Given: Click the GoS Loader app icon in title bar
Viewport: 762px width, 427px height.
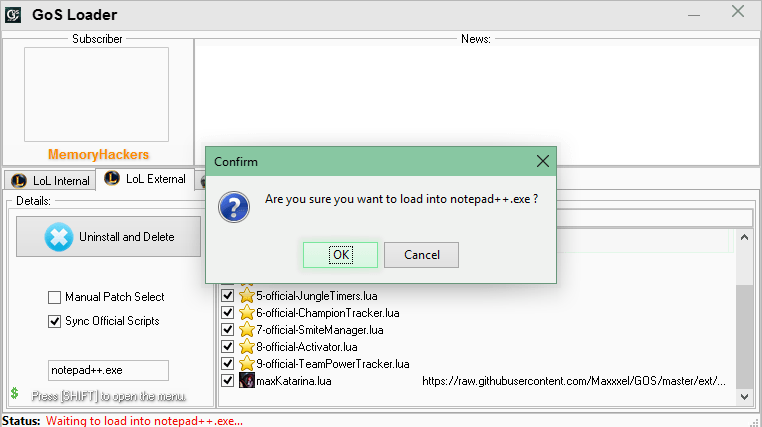Looking at the screenshot, I should (x=13, y=15).
